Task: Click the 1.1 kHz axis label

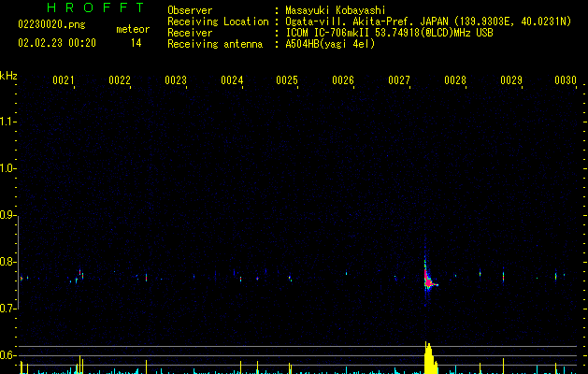Action: click(7, 122)
